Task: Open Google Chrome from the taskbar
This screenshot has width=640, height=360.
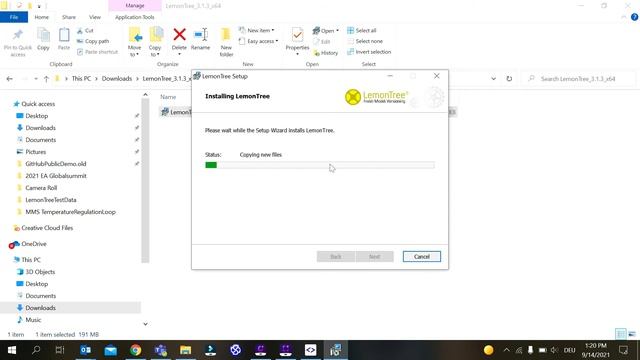Action: point(136,350)
